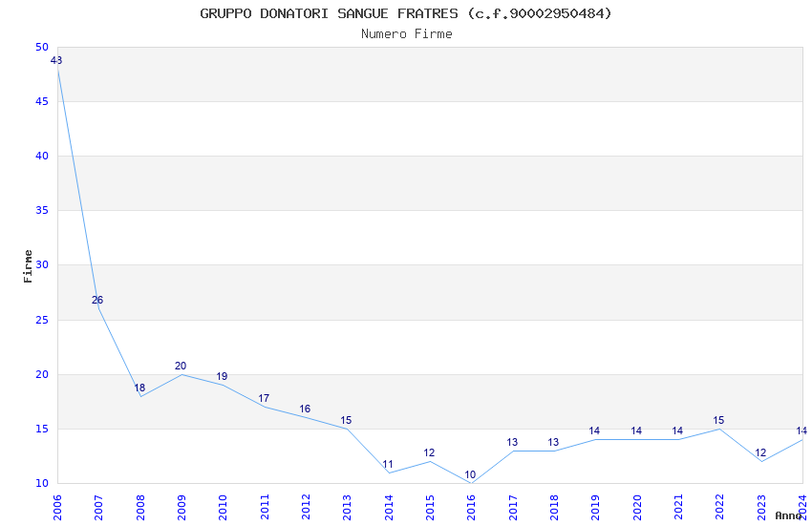Select the y-axis value 30
This screenshot has height=525, width=812.
click(x=42, y=264)
